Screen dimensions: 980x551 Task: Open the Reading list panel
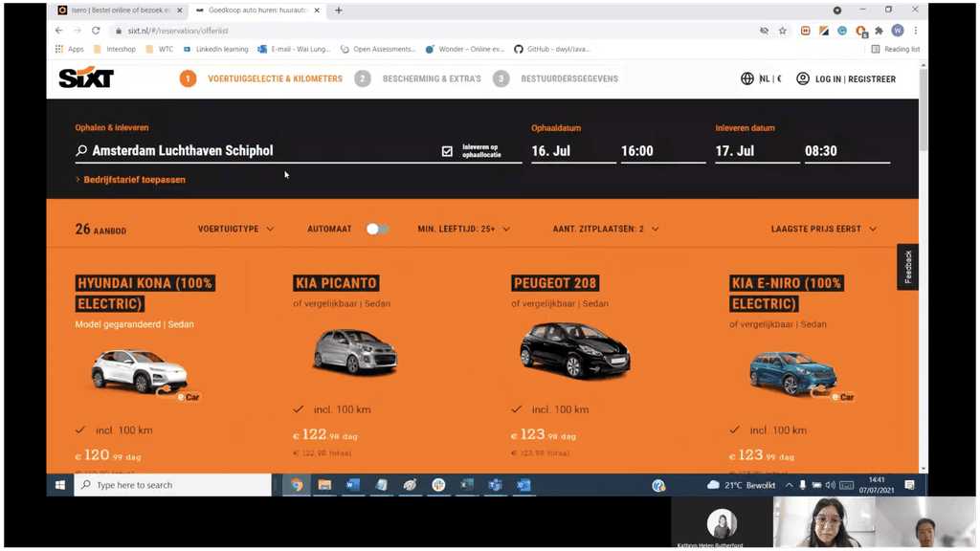[x=896, y=49]
